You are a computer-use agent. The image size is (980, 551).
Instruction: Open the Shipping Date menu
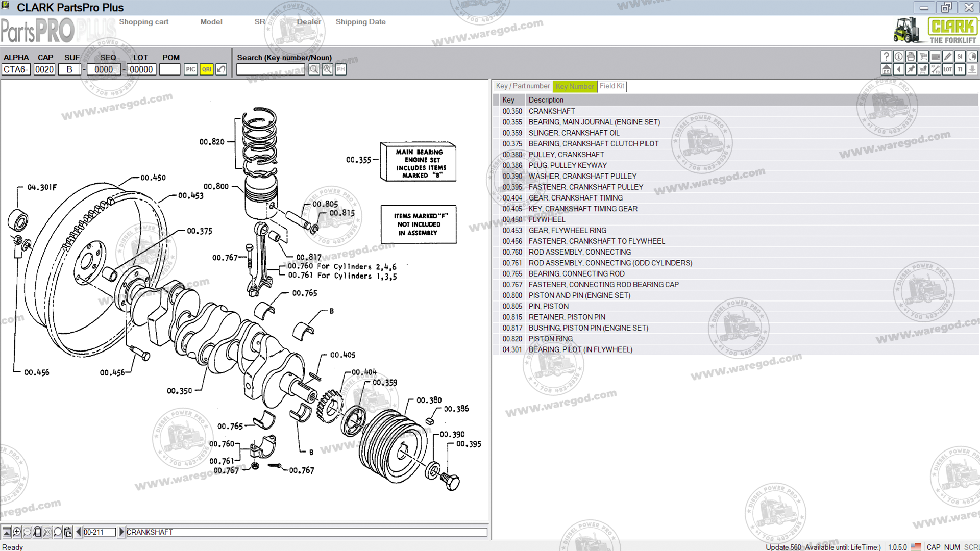pyautogui.click(x=361, y=22)
